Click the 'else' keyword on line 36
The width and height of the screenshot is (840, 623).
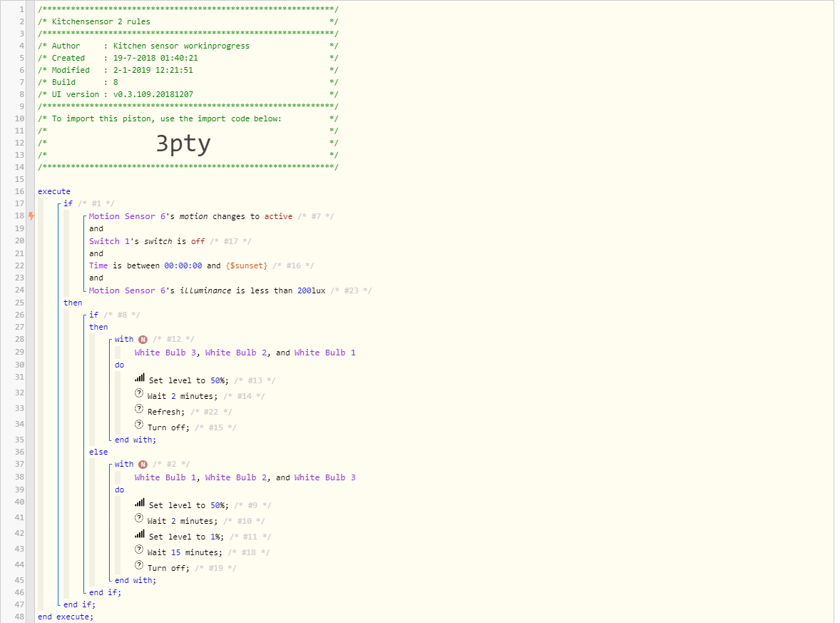tap(98, 452)
